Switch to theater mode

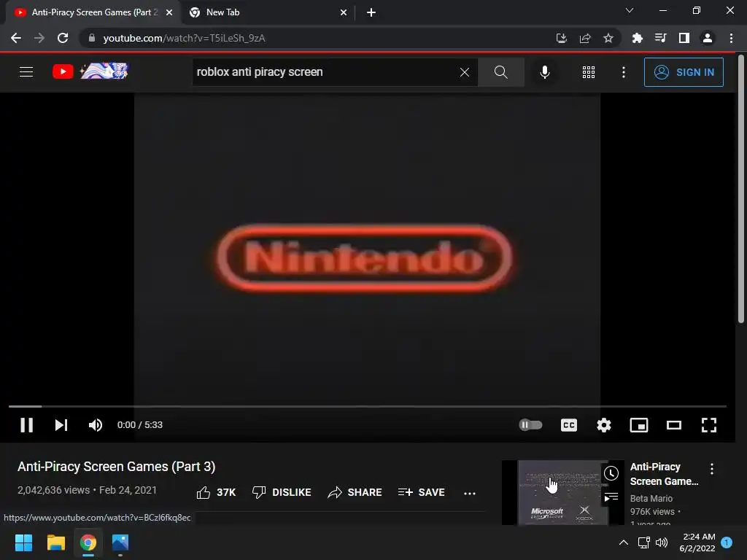pyautogui.click(x=673, y=425)
